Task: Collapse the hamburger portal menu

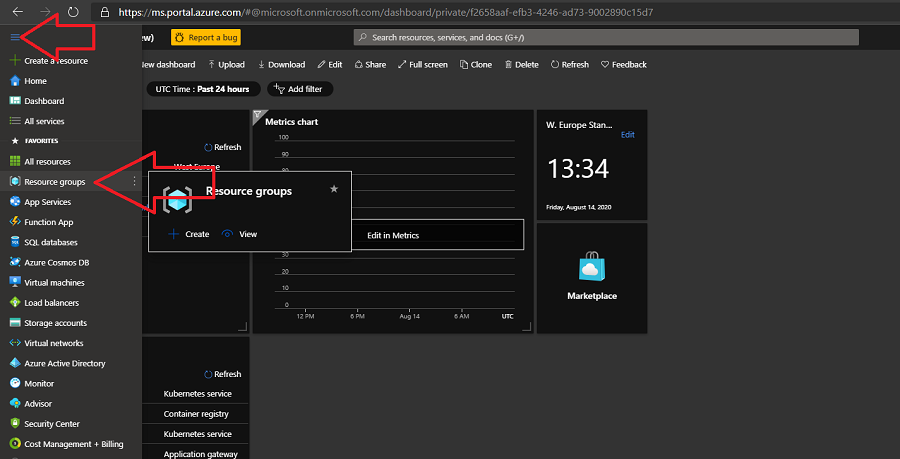Action: point(15,37)
